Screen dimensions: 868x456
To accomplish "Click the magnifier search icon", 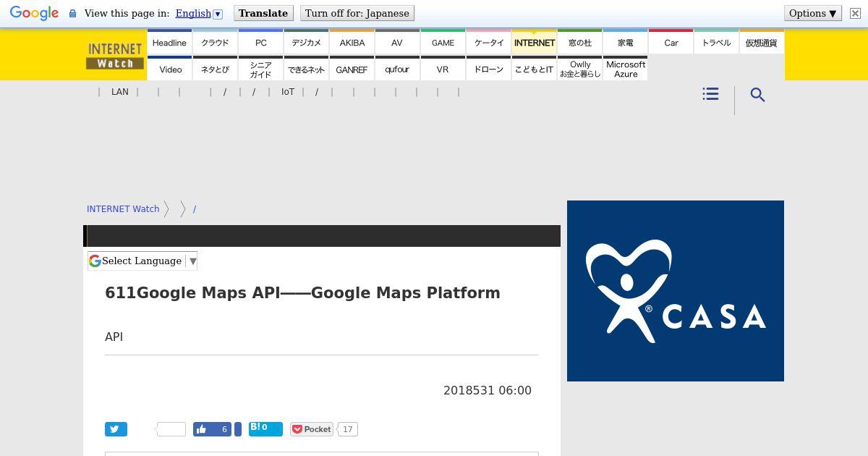I will pyautogui.click(x=757, y=95).
